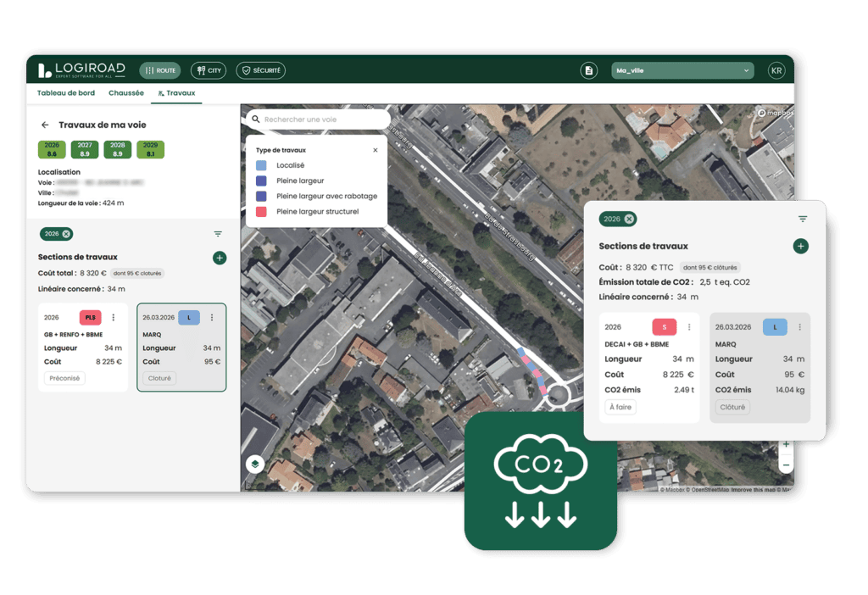Viewport: 868px width, 595px height.
Task: Select the 2028 score badge 8.9
Action: click(x=117, y=149)
